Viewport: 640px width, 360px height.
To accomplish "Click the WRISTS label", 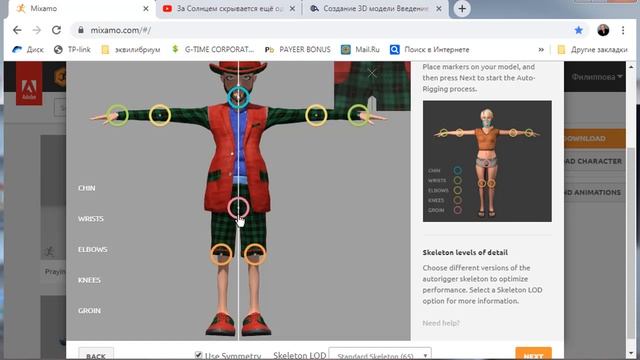I will click(91, 219).
